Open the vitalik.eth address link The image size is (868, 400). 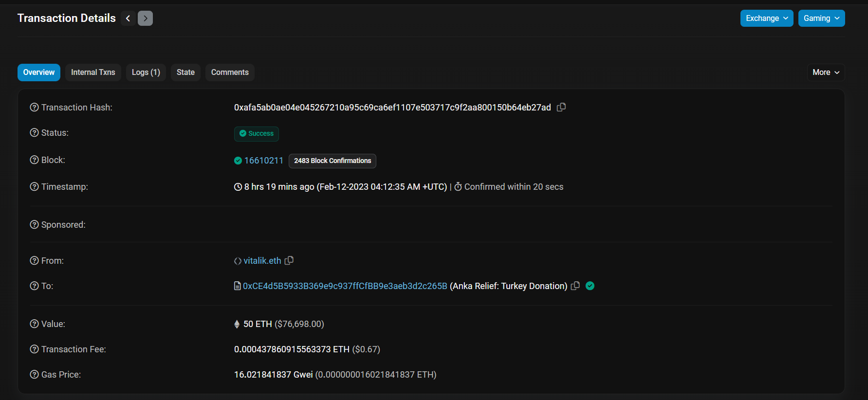click(262, 260)
